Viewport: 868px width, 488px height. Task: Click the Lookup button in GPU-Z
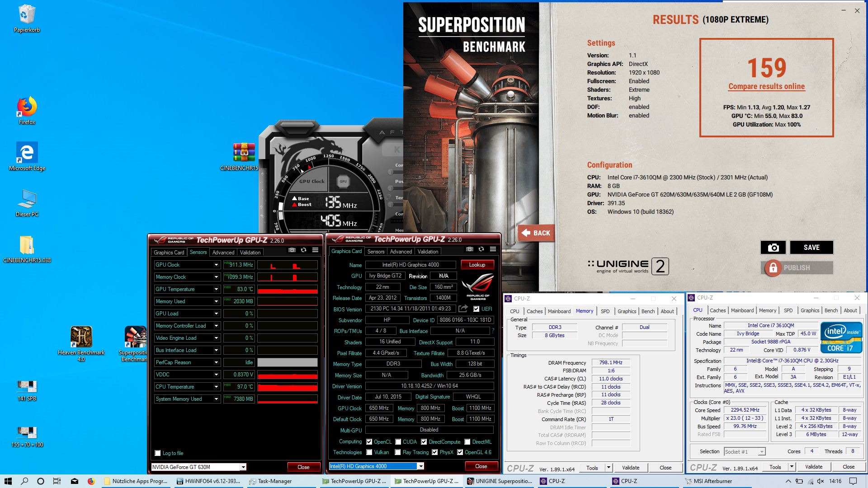click(477, 265)
